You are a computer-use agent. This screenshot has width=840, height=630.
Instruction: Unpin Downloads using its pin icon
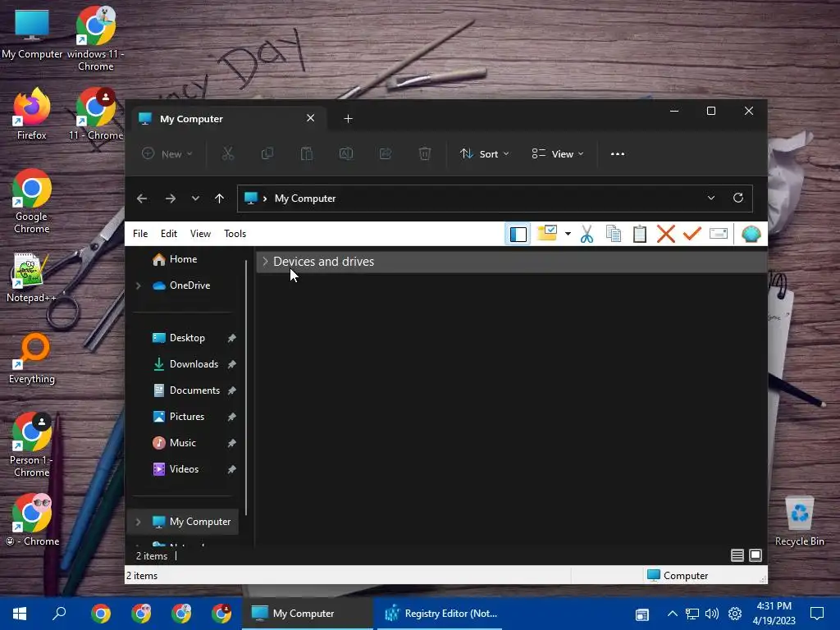(x=231, y=364)
